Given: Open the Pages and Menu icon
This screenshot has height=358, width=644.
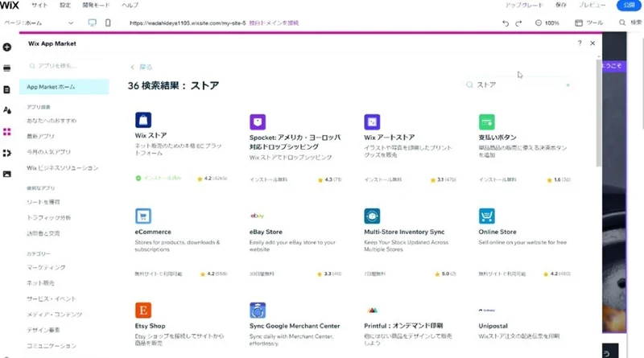Looking at the screenshot, I should pyautogui.click(x=7, y=89).
